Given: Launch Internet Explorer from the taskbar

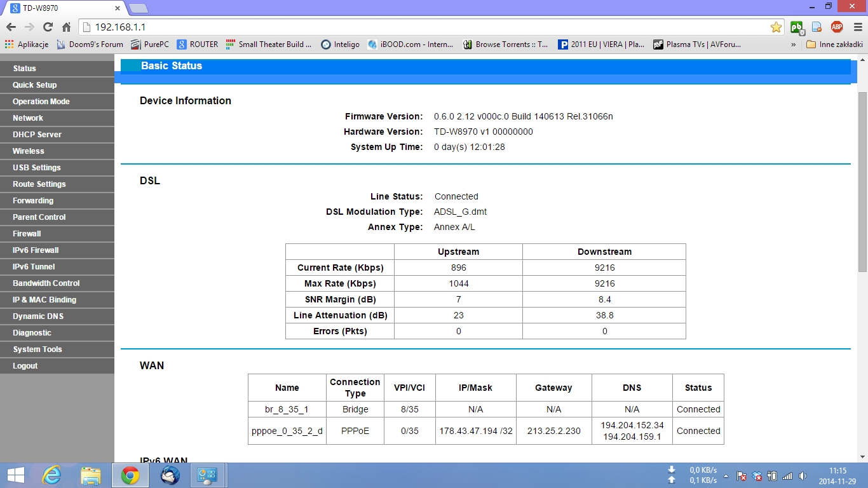Looking at the screenshot, I should click(51, 475).
